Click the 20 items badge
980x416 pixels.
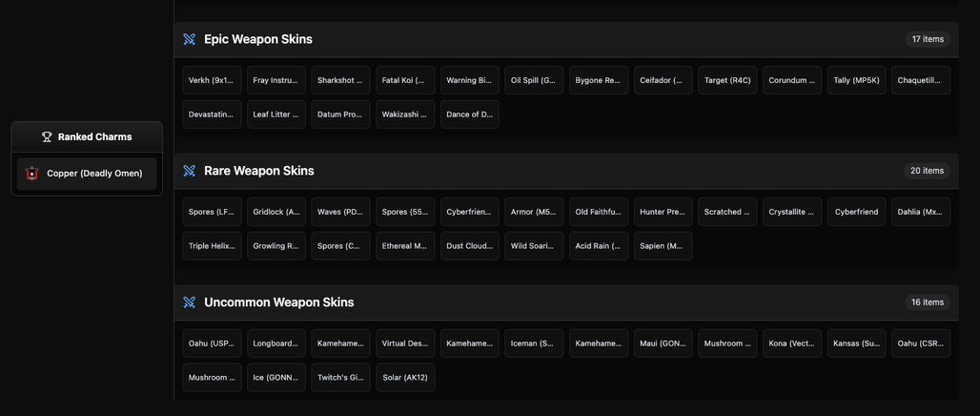(927, 171)
